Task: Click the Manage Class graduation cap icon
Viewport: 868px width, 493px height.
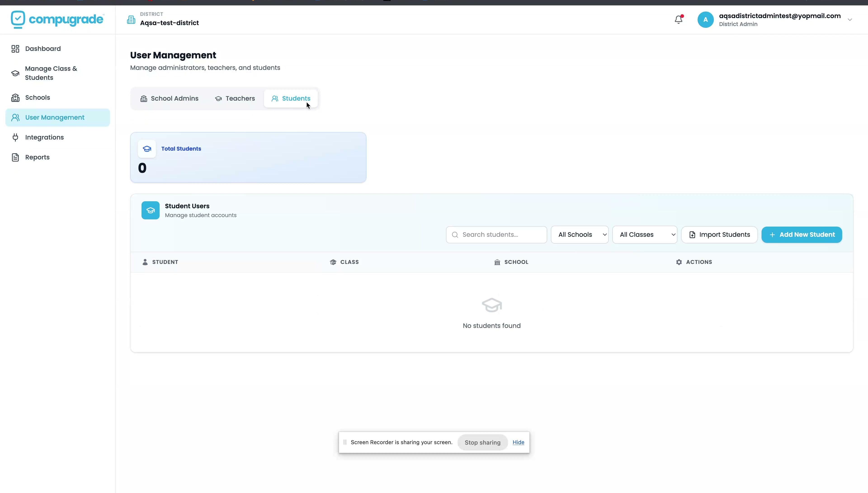Action: tap(15, 73)
